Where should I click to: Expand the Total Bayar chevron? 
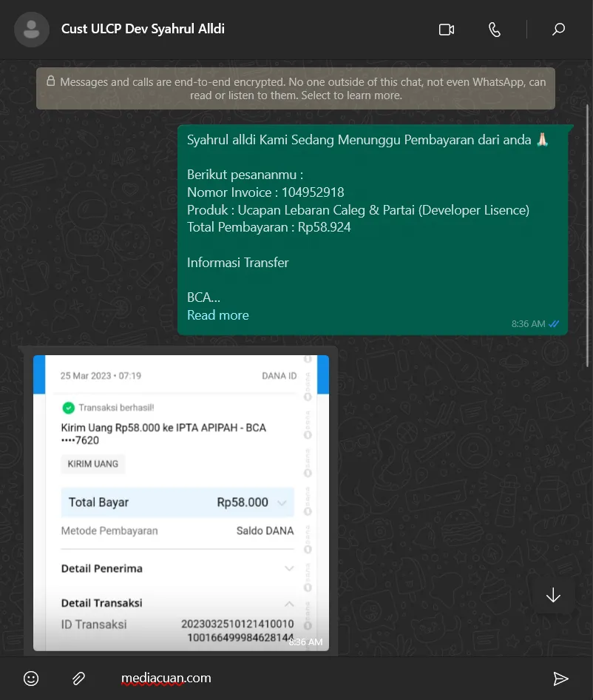coord(282,503)
